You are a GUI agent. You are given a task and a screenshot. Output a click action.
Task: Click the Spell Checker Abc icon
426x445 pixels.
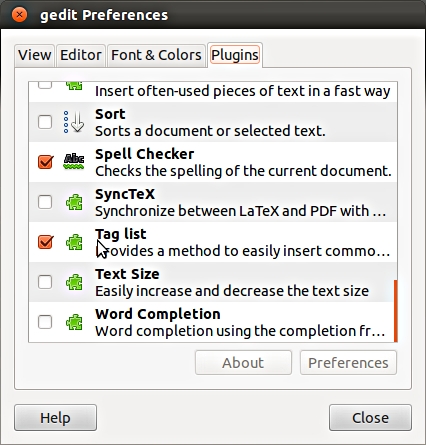point(74,162)
